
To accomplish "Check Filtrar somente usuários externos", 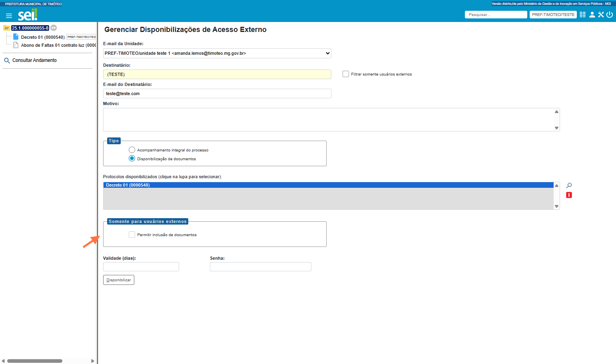I will pyautogui.click(x=346, y=74).
